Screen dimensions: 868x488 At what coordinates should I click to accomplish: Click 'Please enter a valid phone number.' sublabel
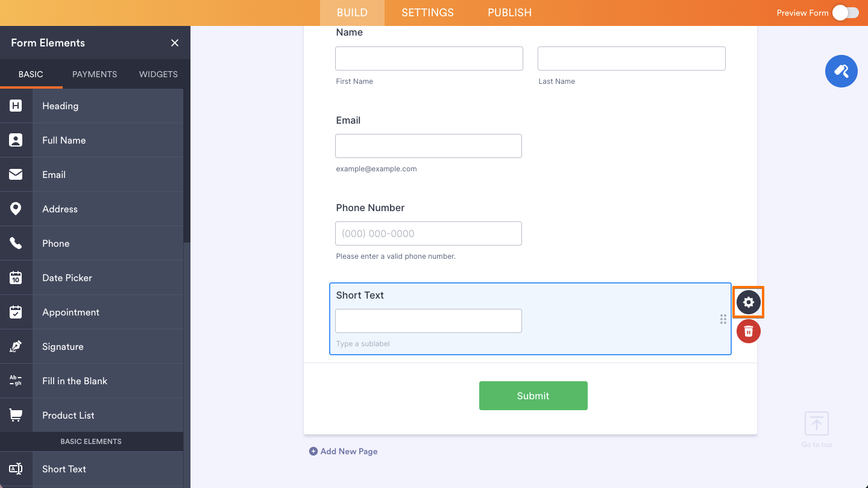pos(396,256)
